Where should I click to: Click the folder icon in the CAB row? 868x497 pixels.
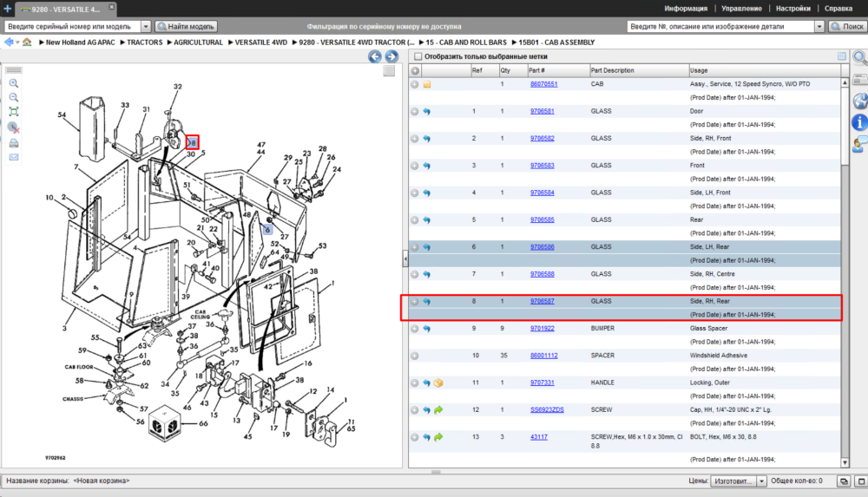(427, 85)
